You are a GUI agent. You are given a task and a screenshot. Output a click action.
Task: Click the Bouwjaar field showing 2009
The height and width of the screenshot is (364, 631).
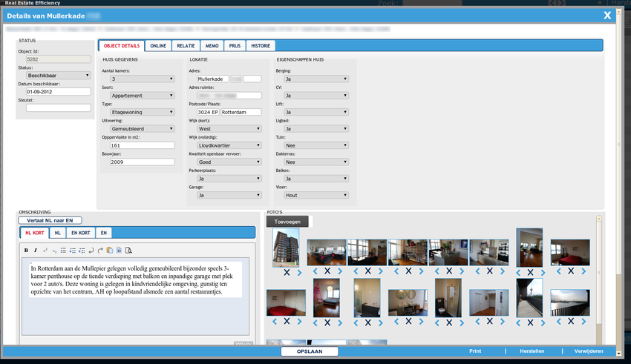coord(142,162)
